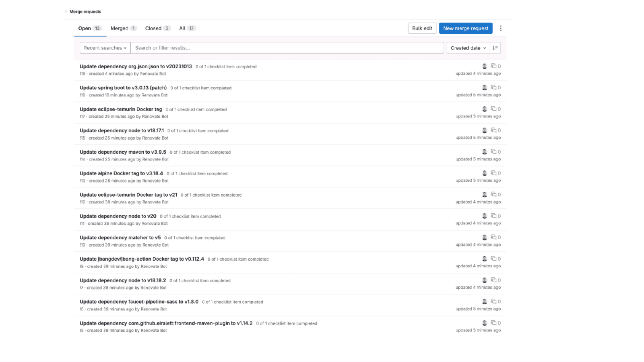Click assignee avatar on eclipse-temurin Docker tag row
Image resolution: width=644 pixels, height=362 pixels.
pos(485,109)
